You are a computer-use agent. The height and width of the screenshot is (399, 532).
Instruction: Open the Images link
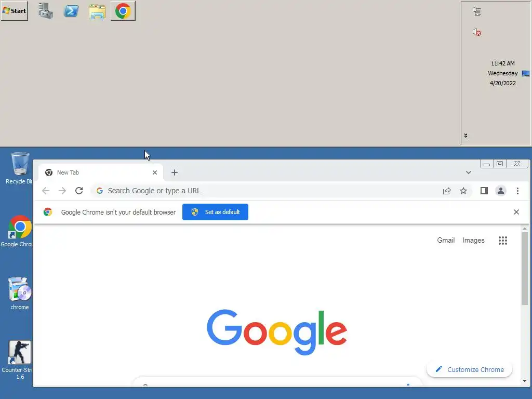click(473, 240)
